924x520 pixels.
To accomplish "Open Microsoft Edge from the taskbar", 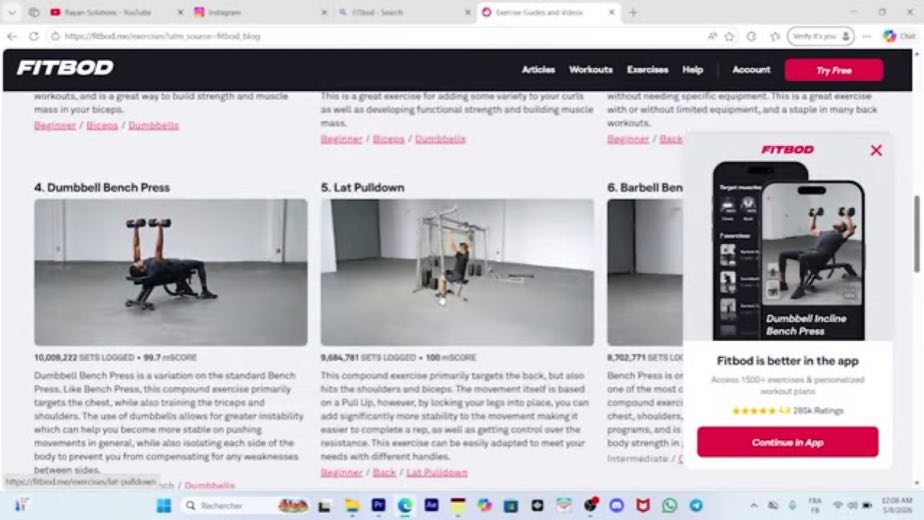I will tap(405, 505).
